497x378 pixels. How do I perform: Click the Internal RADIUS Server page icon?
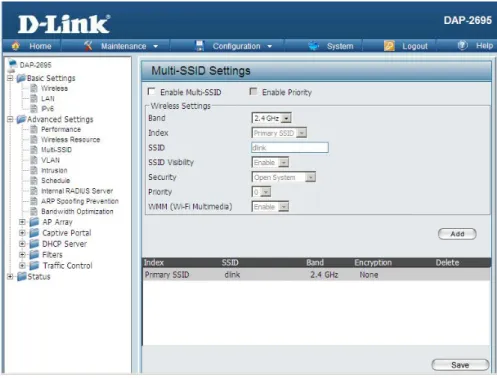click(x=34, y=191)
